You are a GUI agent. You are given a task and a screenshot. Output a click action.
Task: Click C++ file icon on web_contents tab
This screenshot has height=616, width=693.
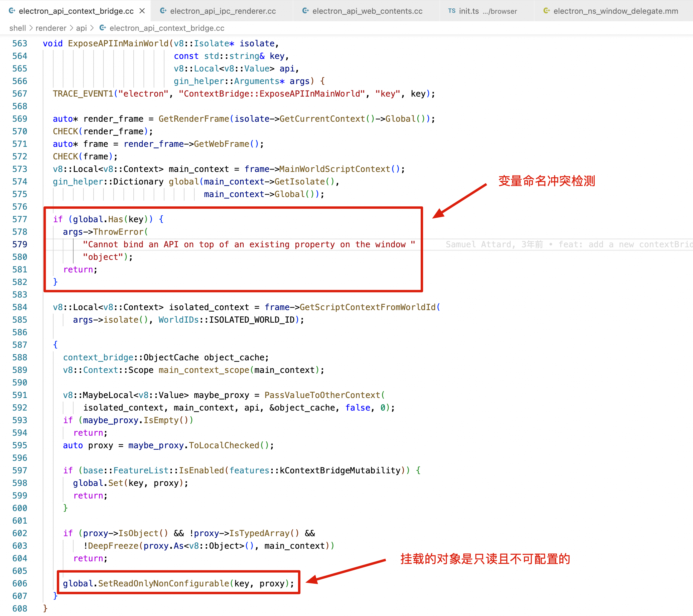point(306,11)
